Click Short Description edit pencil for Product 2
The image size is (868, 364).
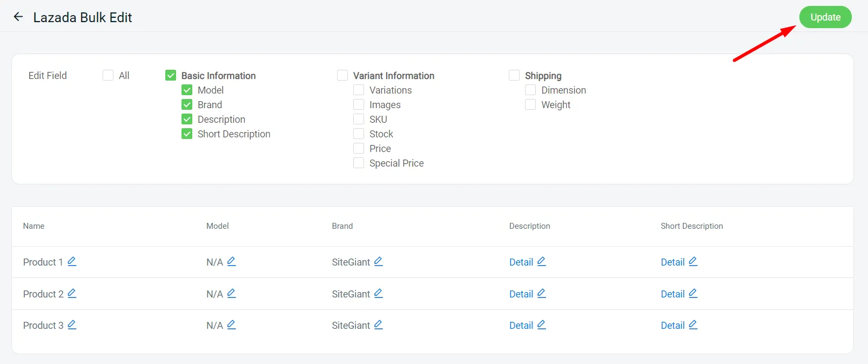pyautogui.click(x=693, y=294)
